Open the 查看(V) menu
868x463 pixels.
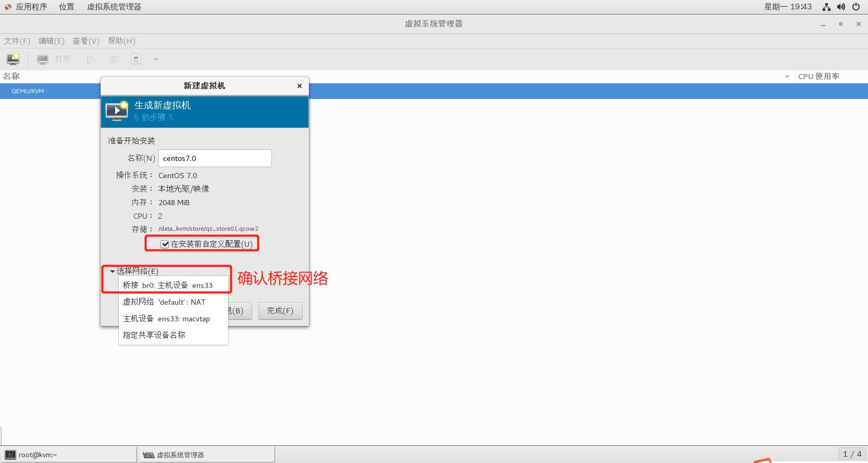86,41
